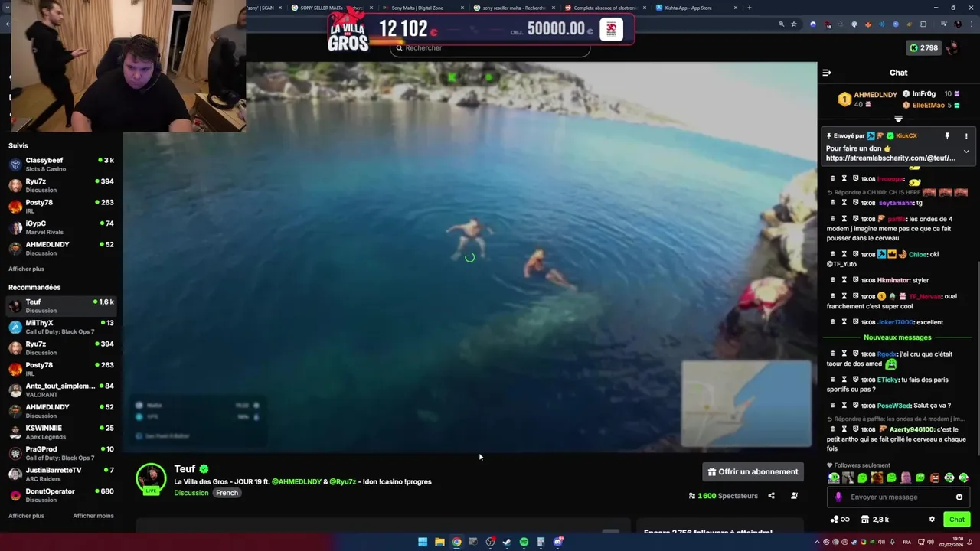Image resolution: width=980 pixels, height=551 pixels.
Task: Open a new browser tab
Action: 749,8
